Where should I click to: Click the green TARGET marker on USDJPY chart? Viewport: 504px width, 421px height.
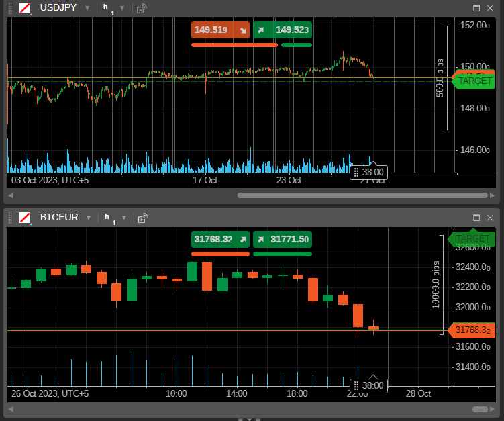[474, 80]
